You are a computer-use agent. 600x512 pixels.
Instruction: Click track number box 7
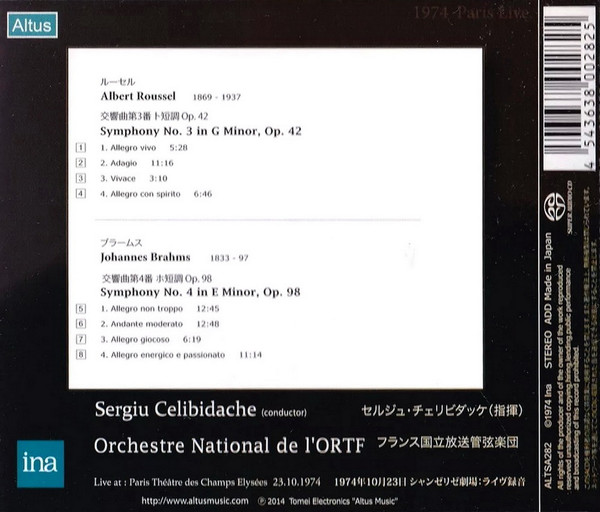81,339
